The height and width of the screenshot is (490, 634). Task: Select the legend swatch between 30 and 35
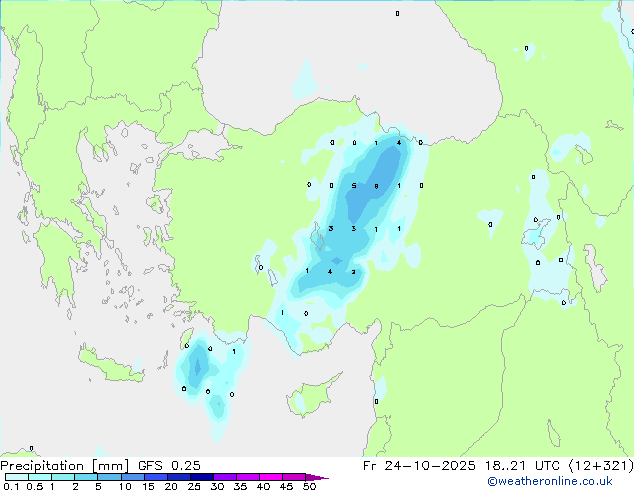[x=224, y=477]
